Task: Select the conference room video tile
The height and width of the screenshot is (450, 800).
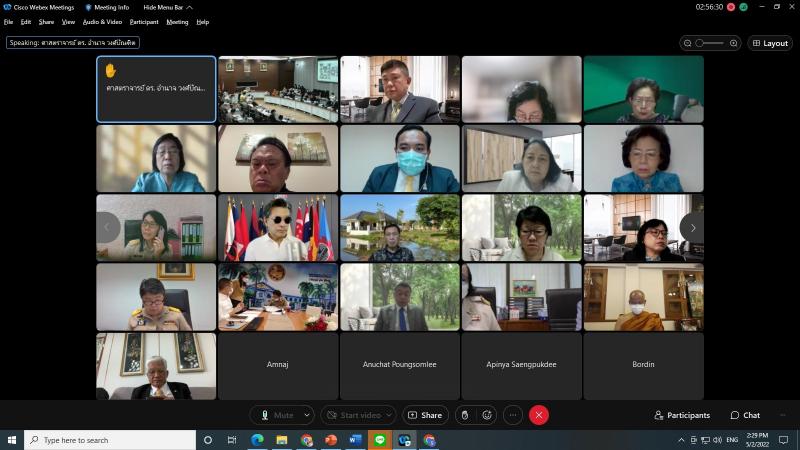Action: (x=278, y=89)
